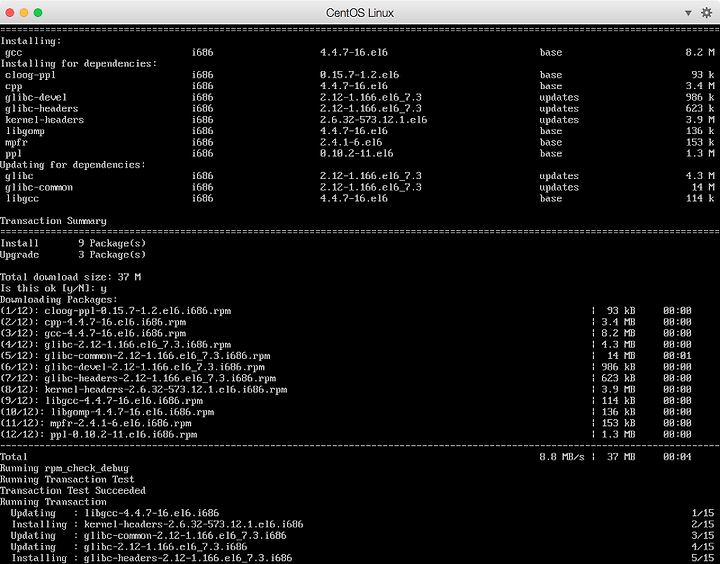The height and width of the screenshot is (564, 720).
Task: Select glibc-common in updating list
Action: [39, 187]
